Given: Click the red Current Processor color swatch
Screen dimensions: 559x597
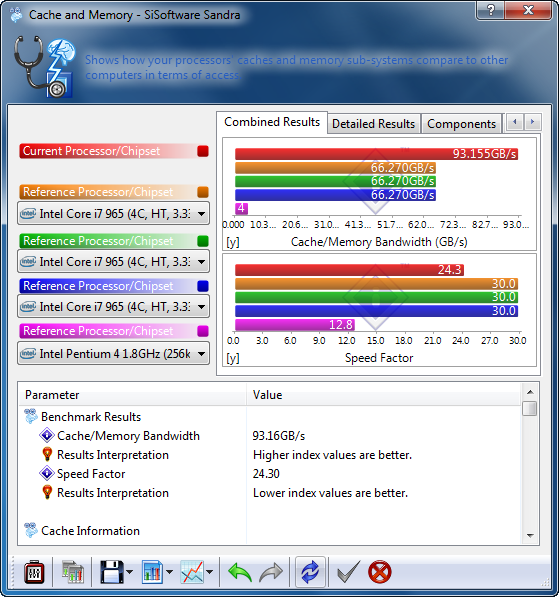Looking at the screenshot, I should [x=203, y=151].
